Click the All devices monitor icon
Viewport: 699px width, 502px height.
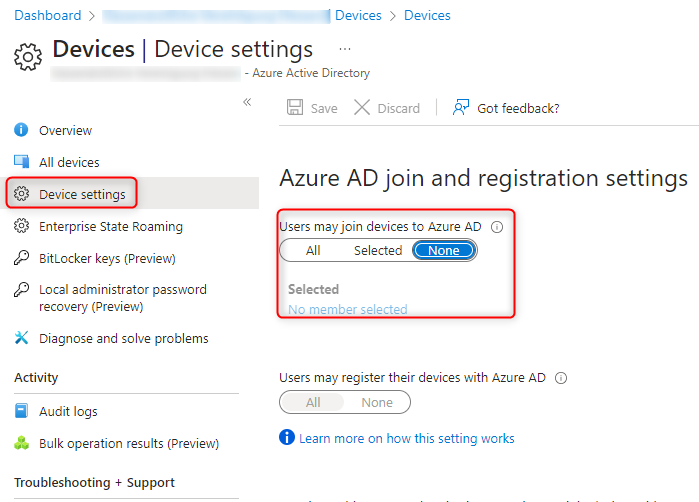[x=21, y=161]
